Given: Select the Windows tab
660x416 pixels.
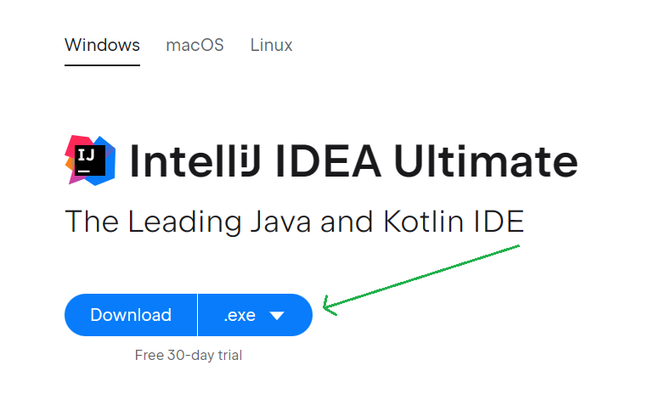Looking at the screenshot, I should (102, 45).
